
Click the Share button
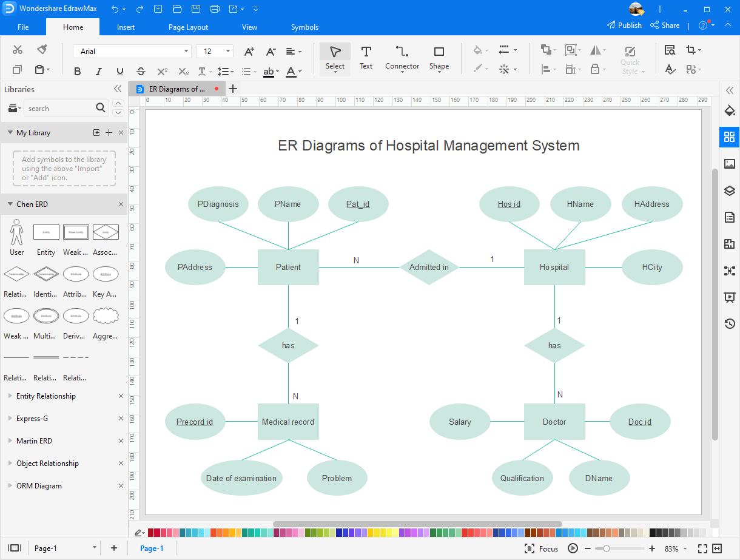click(x=665, y=25)
